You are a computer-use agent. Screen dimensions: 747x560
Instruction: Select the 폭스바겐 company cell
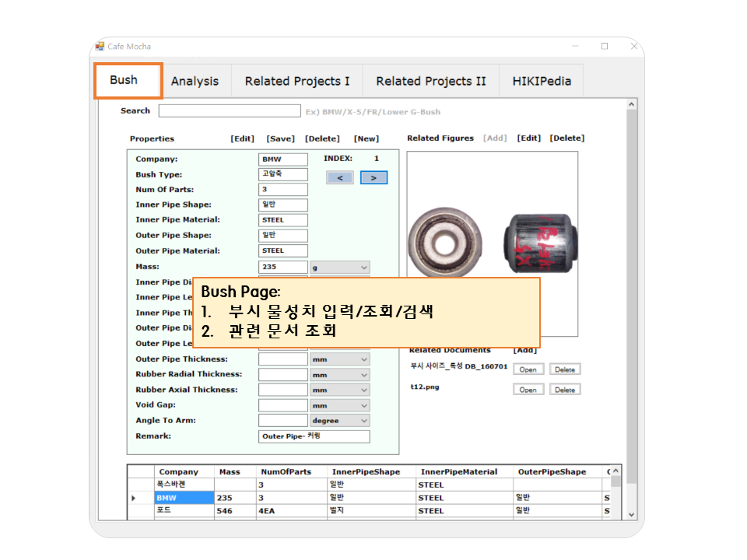coord(184,485)
